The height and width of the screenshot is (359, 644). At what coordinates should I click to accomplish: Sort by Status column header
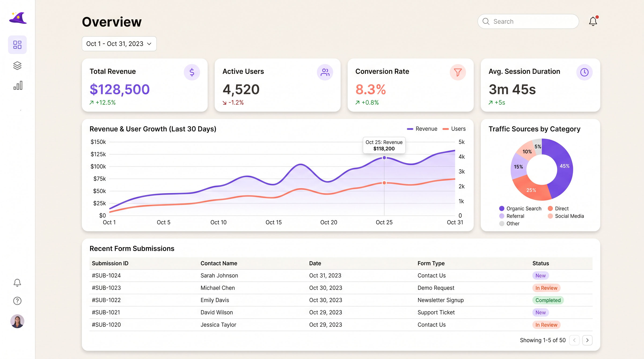(x=541, y=263)
